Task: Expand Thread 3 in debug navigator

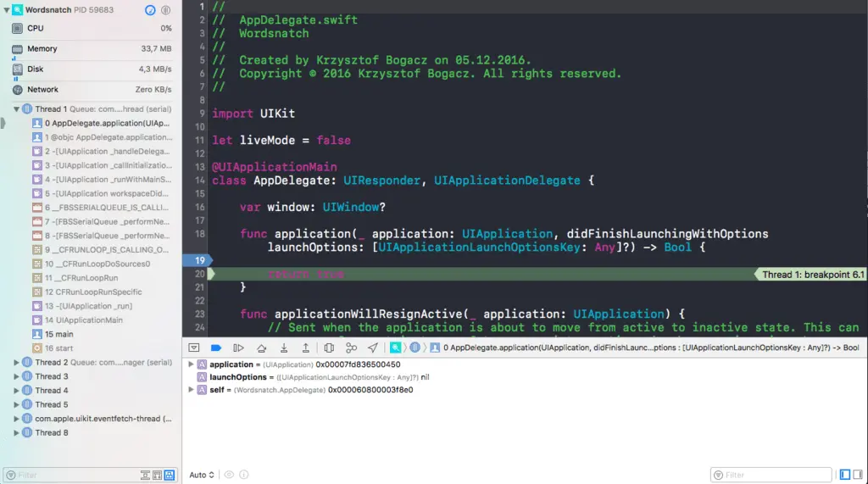Action: click(17, 376)
